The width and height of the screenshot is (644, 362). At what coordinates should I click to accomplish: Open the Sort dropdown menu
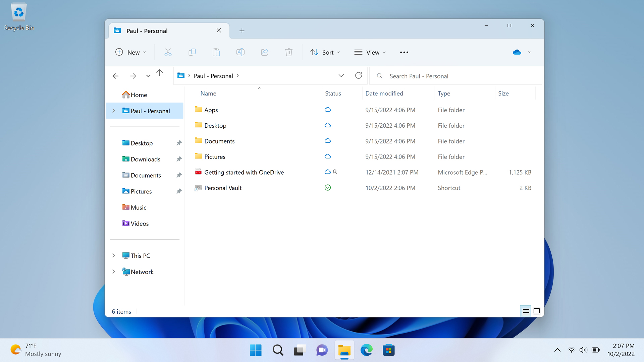pyautogui.click(x=325, y=52)
